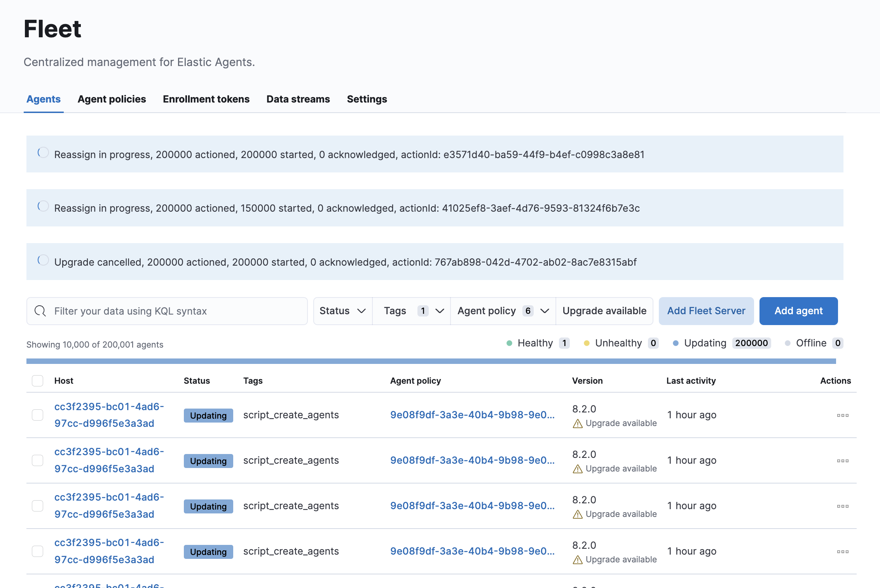Open actions menu for second agent row
880x588 pixels.
(x=842, y=461)
